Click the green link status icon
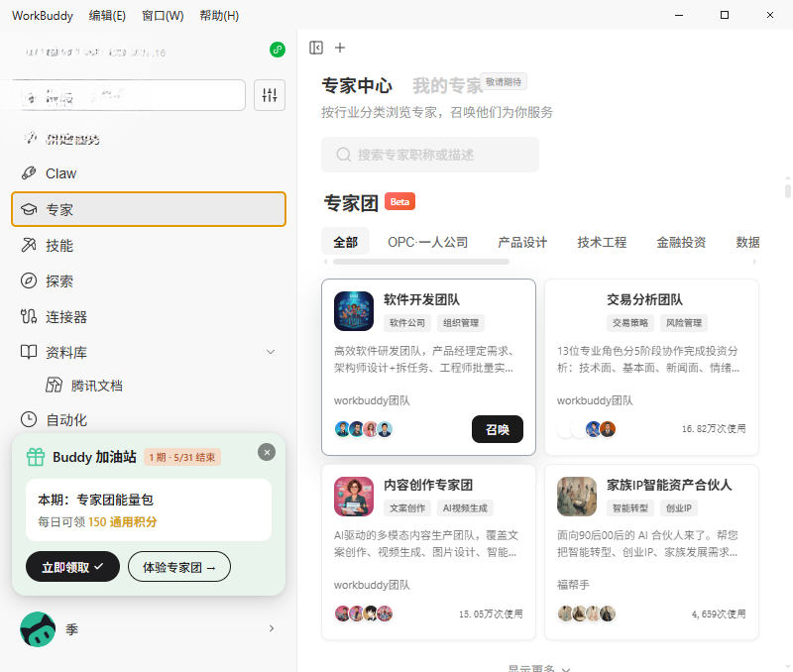Image resolution: width=793 pixels, height=672 pixels. (x=278, y=50)
